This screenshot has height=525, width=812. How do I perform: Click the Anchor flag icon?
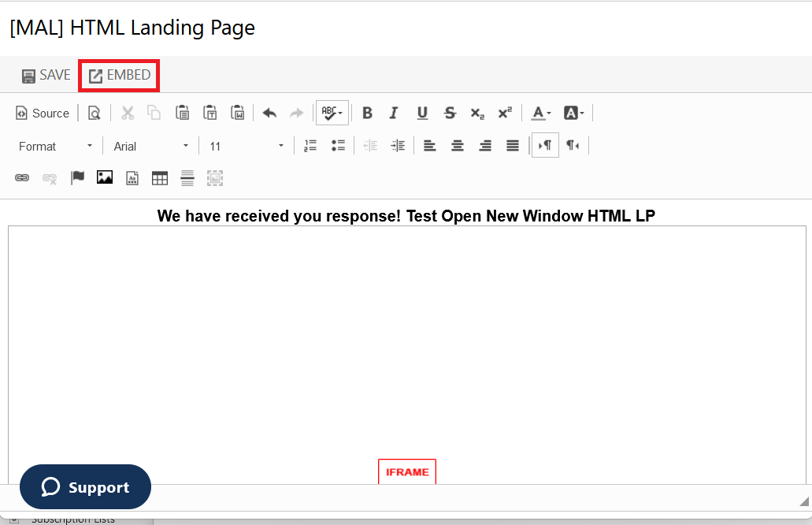click(77, 178)
